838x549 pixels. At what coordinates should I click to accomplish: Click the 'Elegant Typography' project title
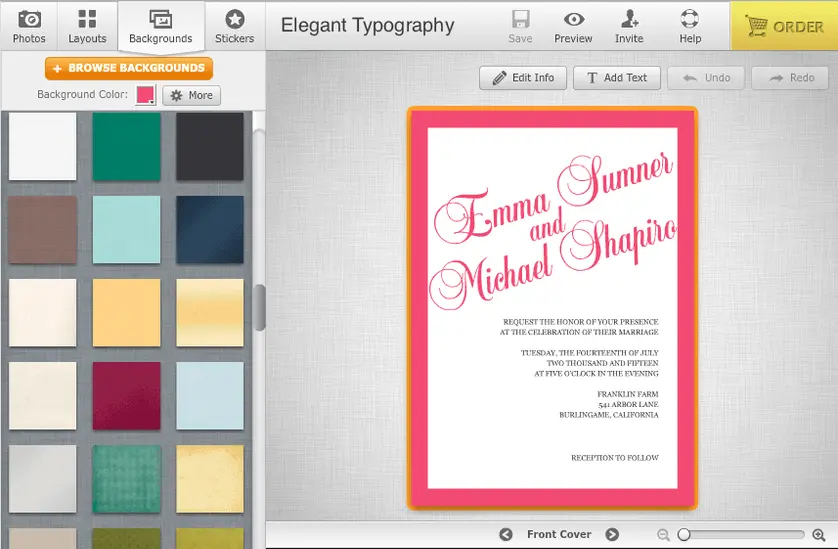pyautogui.click(x=368, y=26)
